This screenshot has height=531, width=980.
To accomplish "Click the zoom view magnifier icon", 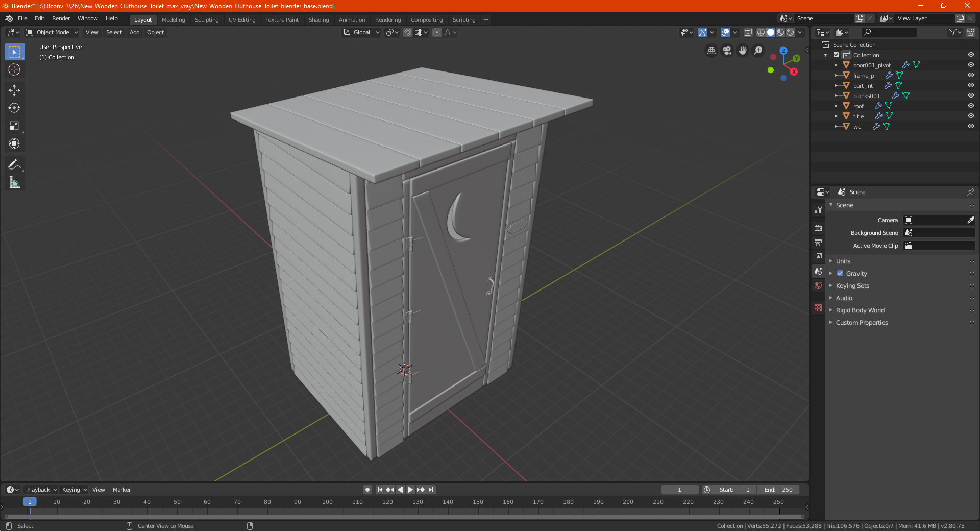I will point(758,51).
